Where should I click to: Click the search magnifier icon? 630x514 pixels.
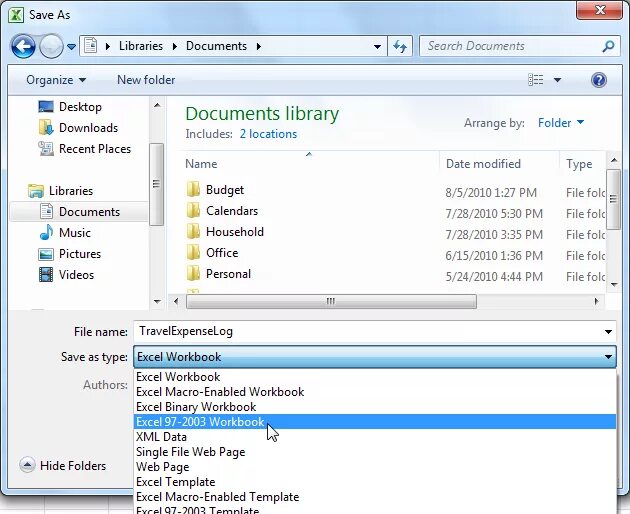click(608, 46)
